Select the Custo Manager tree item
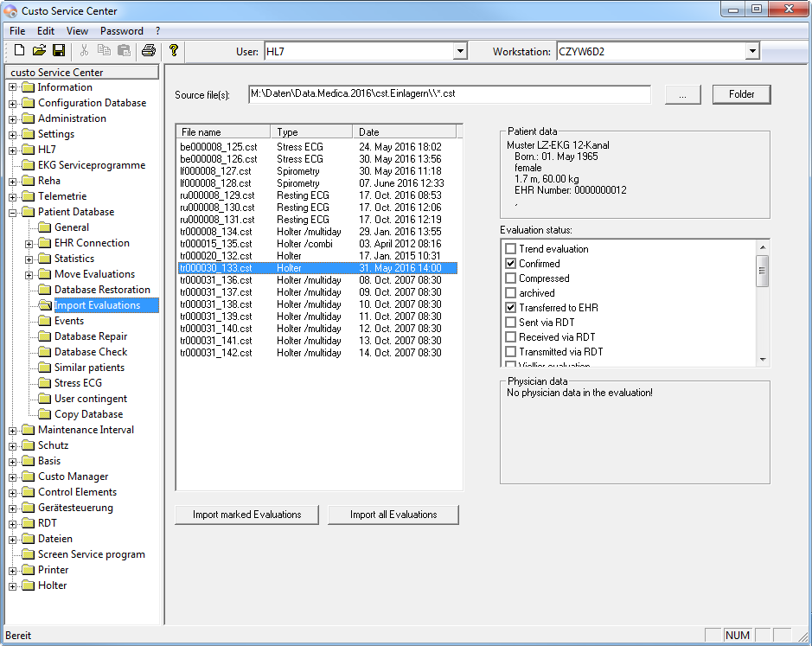Viewport: 812px width, 646px height. pyautogui.click(x=73, y=477)
